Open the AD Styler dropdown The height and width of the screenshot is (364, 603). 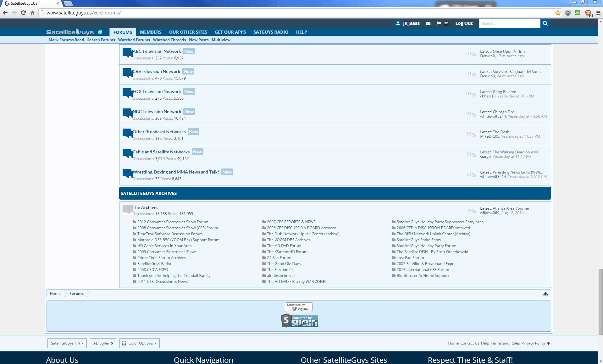pyautogui.click(x=103, y=343)
